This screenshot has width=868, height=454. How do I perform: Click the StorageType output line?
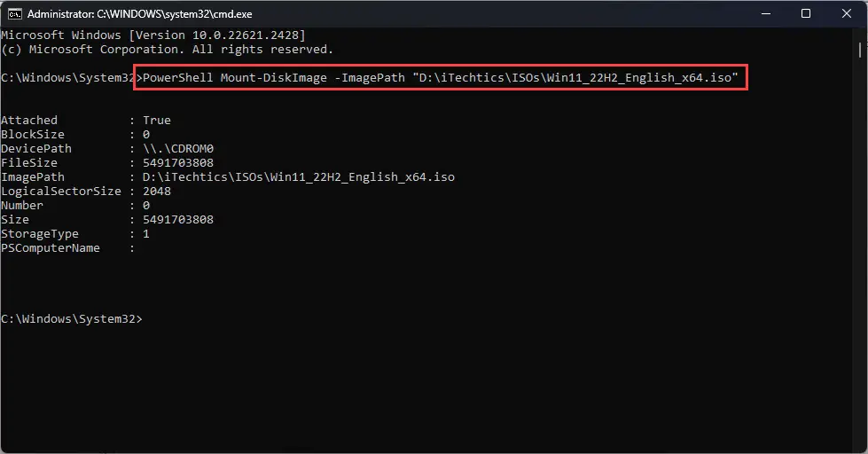pos(75,233)
